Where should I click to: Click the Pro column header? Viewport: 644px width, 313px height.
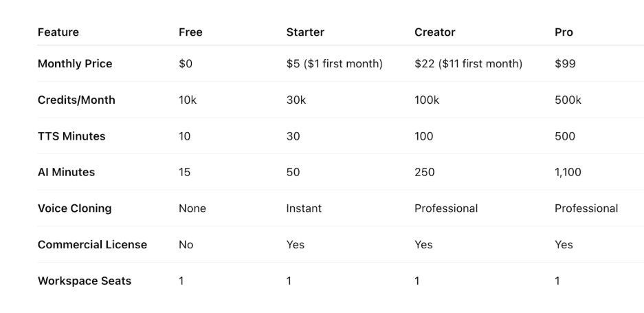point(564,32)
